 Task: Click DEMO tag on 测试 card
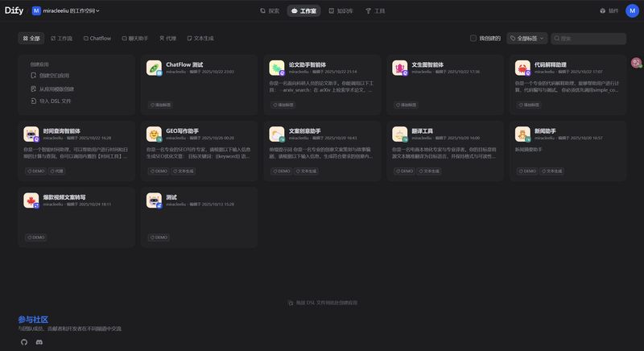pos(159,237)
